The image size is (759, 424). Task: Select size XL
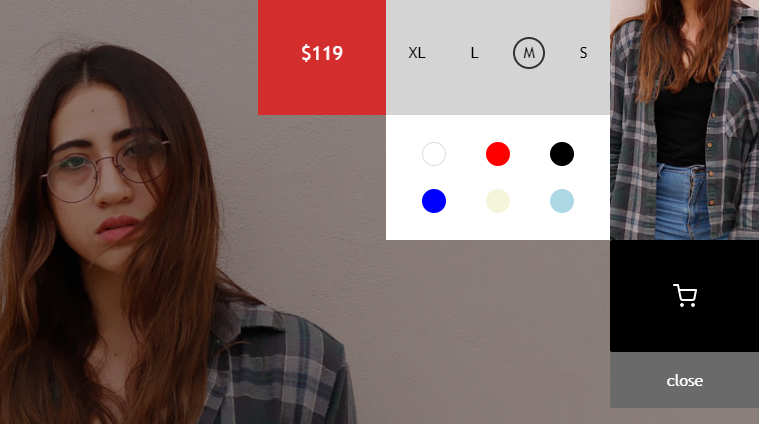(x=417, y=53)
